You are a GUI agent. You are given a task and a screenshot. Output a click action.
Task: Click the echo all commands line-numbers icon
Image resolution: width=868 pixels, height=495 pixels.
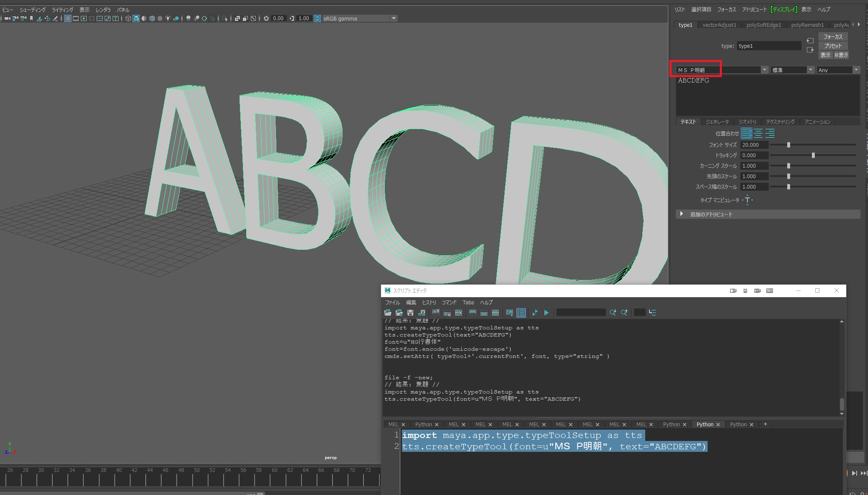[521, 313]
